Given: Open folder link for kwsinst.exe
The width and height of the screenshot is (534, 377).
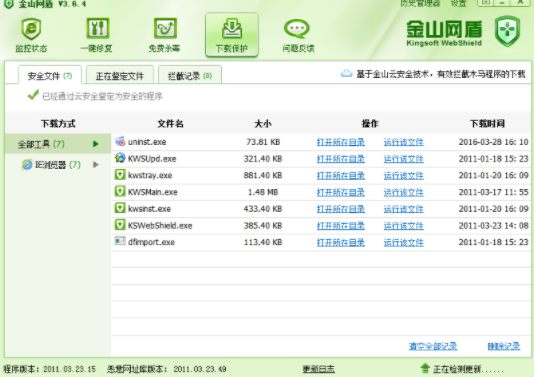Looking at the screenshot, I should pyautogui.click(x=341, y=209).
